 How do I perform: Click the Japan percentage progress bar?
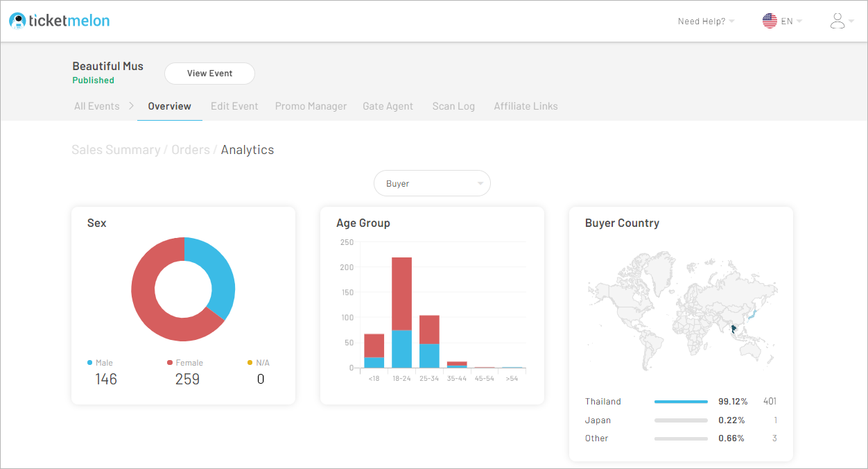(681, 420)
